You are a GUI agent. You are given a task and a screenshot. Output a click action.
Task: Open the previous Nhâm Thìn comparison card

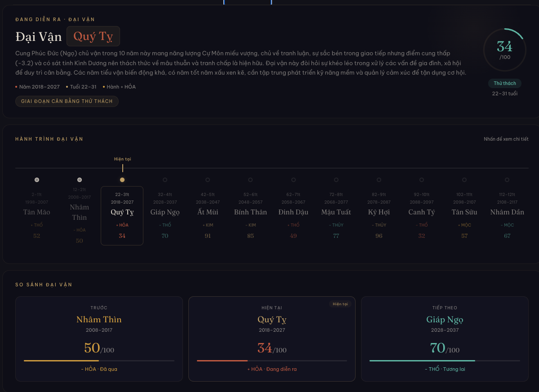click(x=99, y=339)
